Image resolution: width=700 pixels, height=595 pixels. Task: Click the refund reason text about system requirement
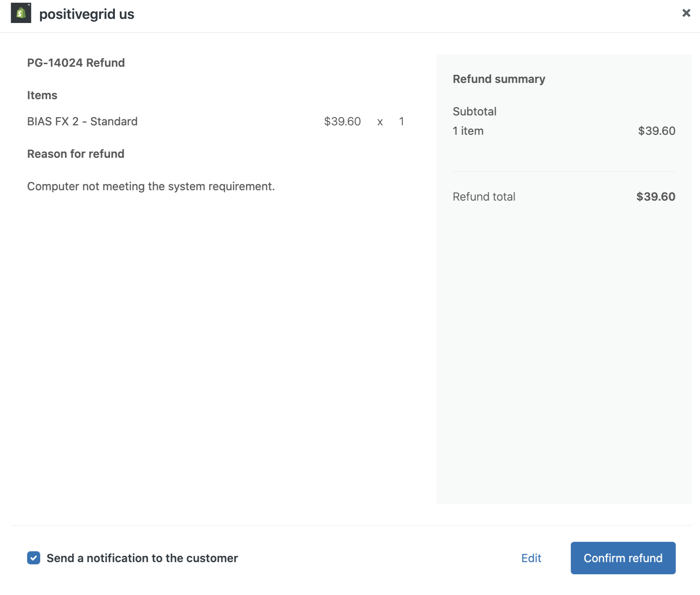pos(151,186)
